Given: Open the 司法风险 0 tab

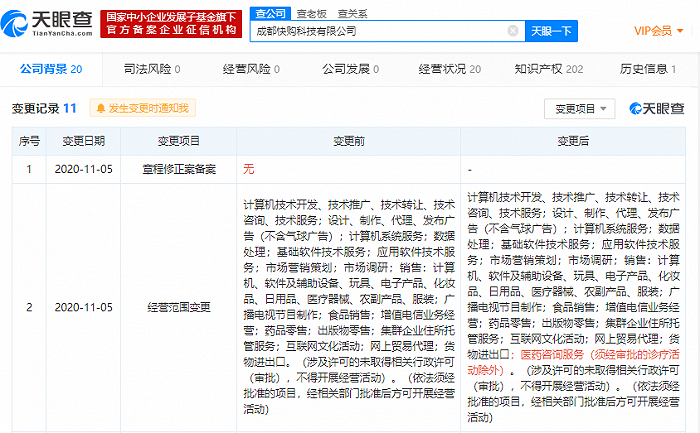Looking at the screenshot, I should 152,69.
